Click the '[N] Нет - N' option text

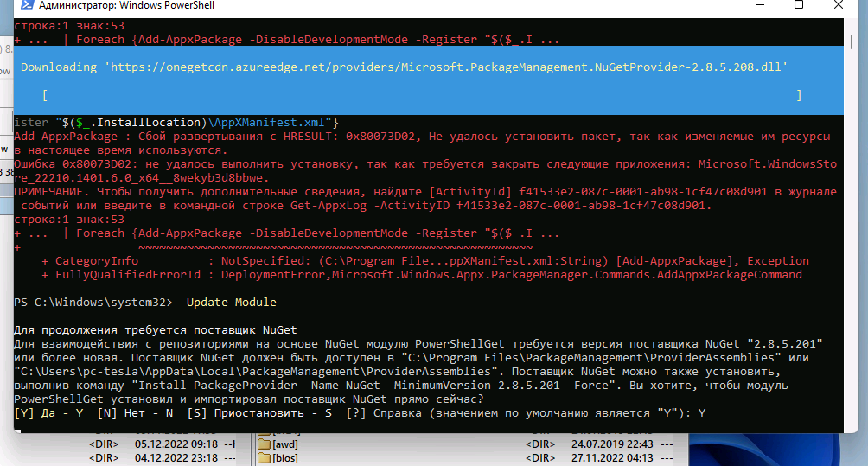pos(135,413)
